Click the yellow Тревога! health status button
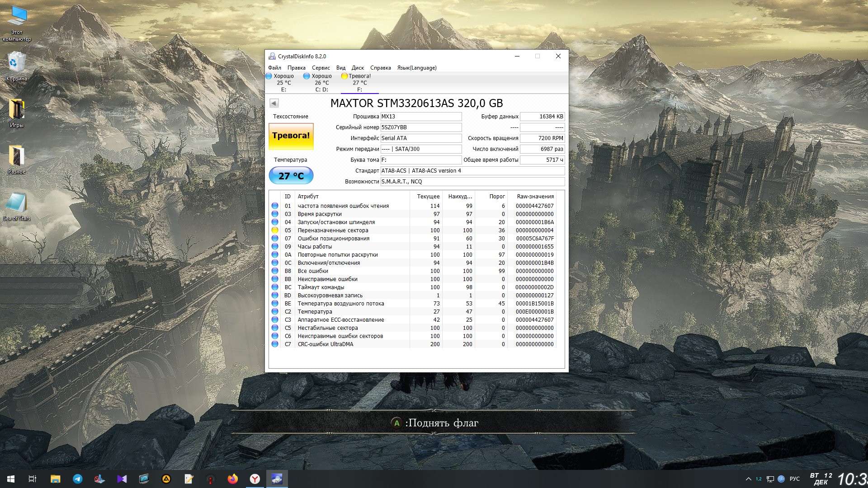 point(291,136)
